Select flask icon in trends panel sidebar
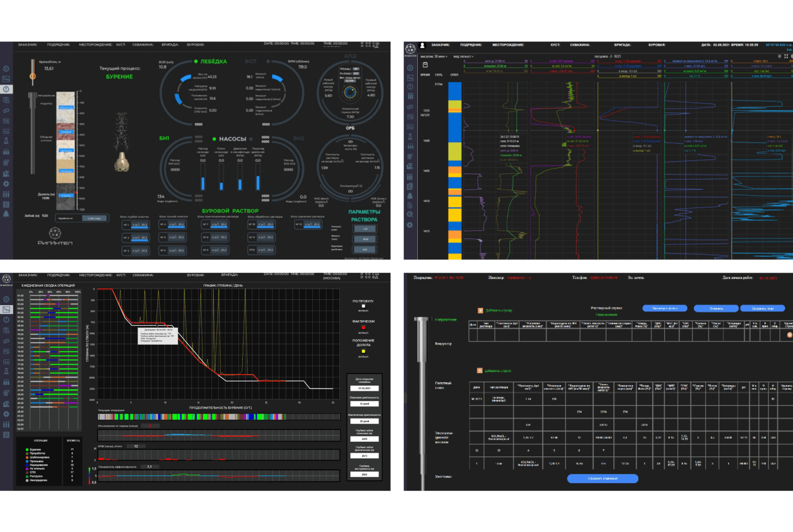 pyautogui.click(x=410, y=137)
